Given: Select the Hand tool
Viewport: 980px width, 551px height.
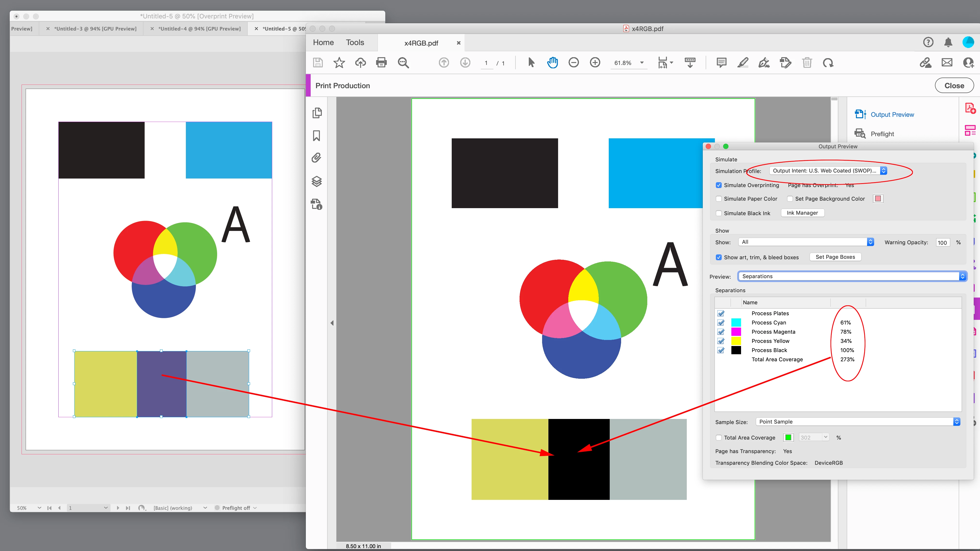Looking at the screenshot, I should (x=552, y=63).
